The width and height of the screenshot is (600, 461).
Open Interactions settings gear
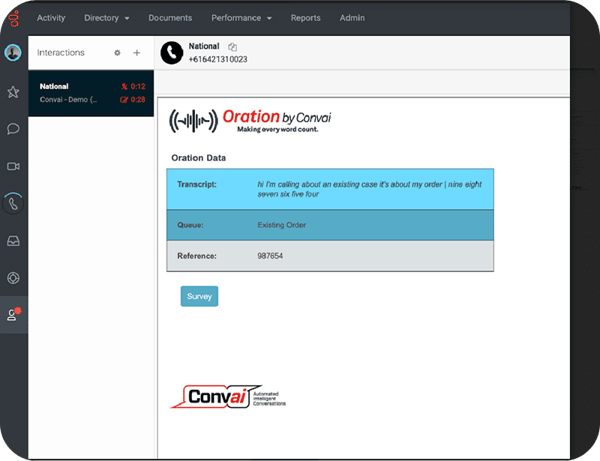pyautogui.click(x=117, y=53)
